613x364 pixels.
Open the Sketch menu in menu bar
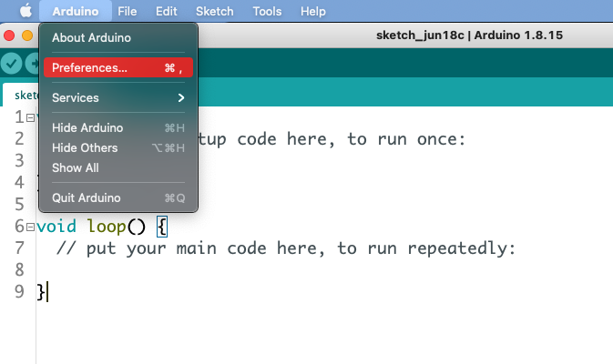[214, 11]
